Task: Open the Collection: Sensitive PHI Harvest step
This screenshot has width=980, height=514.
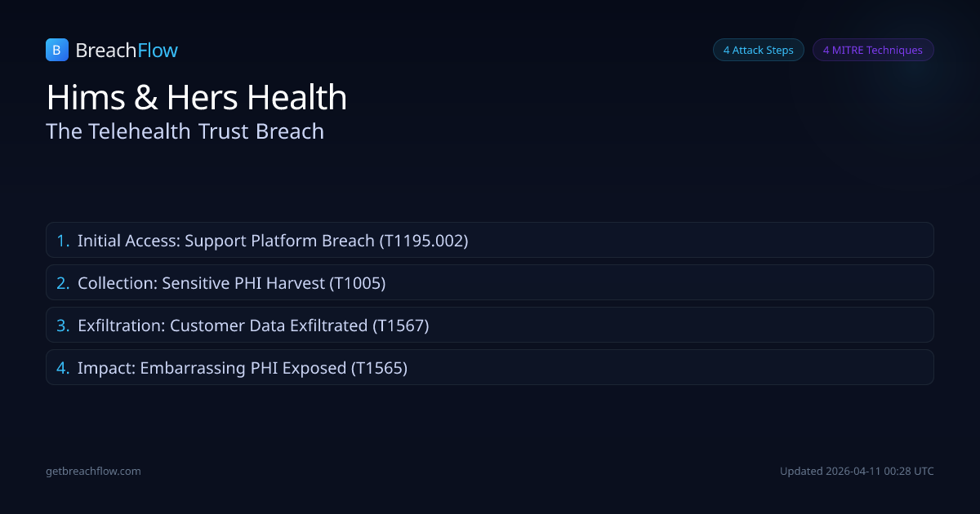Action: pos(489,283)
